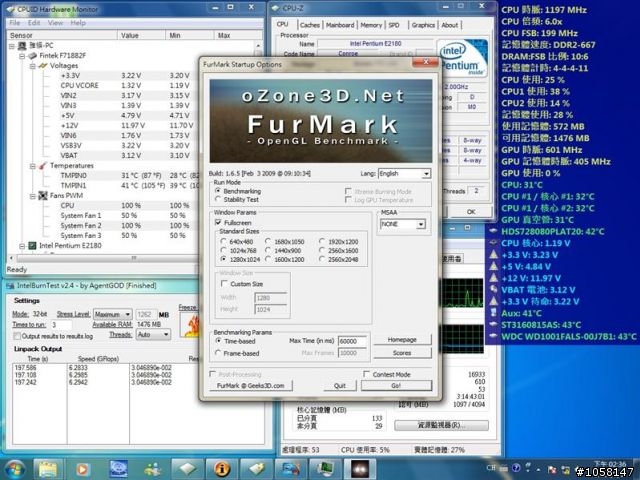Switch to Memory tab in CPU-Z
This screenshot has width=640, height=480.
pyautogui.click(x=371, y=25)
